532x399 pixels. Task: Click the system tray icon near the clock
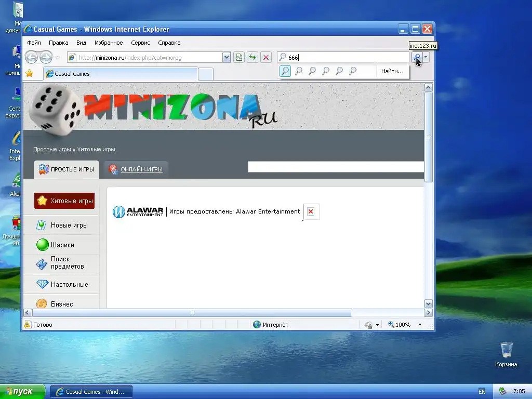point(502,392)
